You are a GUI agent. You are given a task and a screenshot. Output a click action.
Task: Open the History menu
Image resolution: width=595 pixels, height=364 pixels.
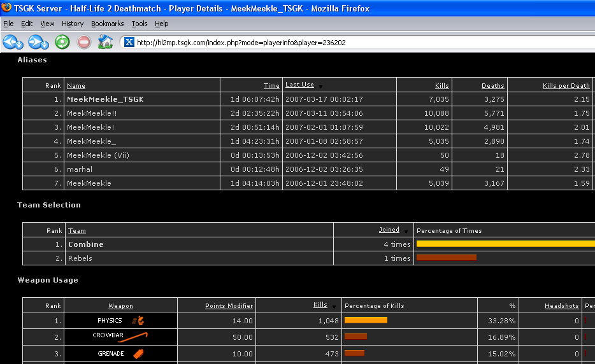point(73,24)
